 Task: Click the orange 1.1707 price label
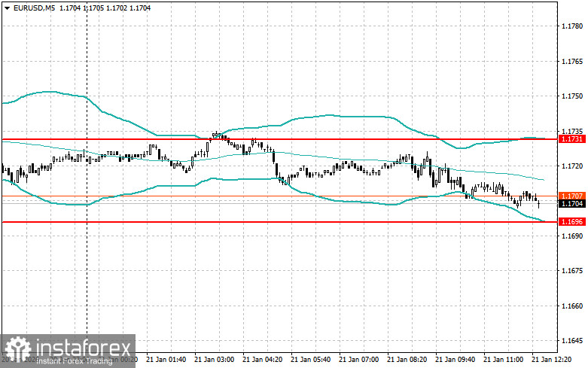(572, 196)
